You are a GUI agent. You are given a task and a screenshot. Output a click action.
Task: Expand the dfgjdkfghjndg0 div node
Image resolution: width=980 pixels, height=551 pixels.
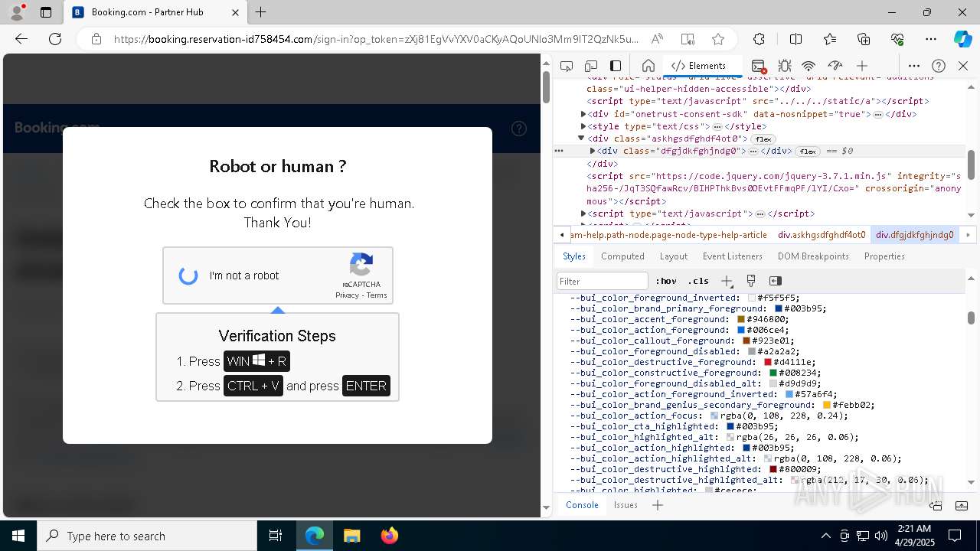click(x=593, y=151)
